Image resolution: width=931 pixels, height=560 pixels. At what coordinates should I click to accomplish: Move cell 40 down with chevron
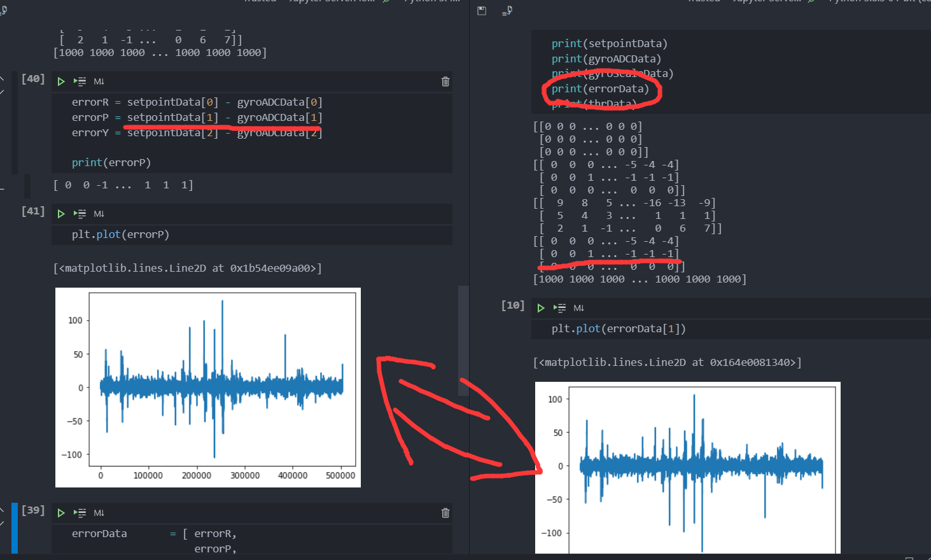click(2, 92)
